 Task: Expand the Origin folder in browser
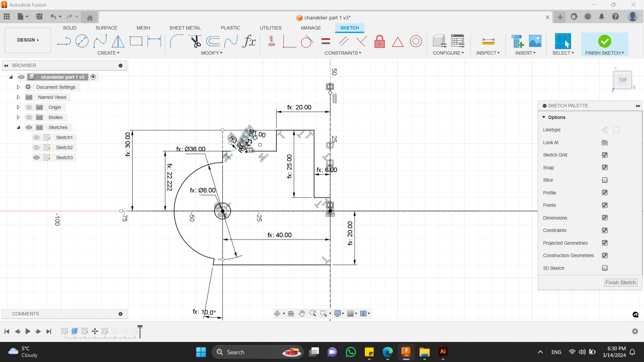18,107
